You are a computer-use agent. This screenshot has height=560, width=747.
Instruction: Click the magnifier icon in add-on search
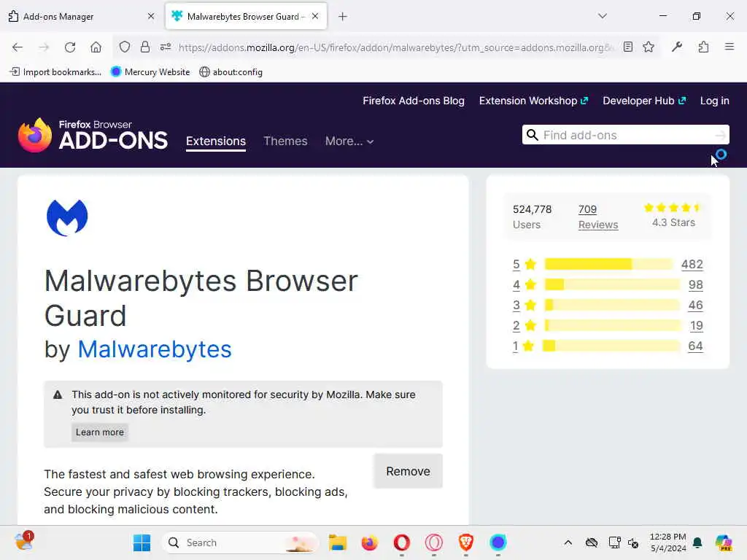[x=532, y=135]
